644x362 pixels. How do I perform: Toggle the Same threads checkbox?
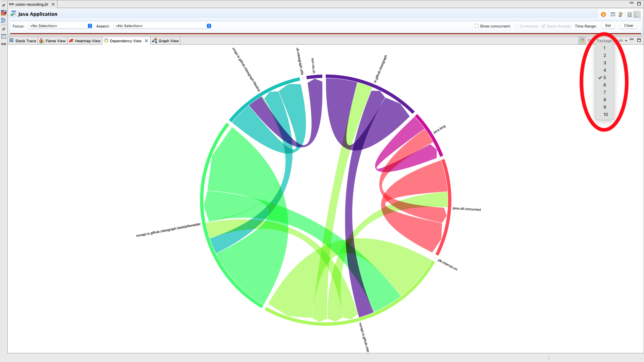(543, 26)
